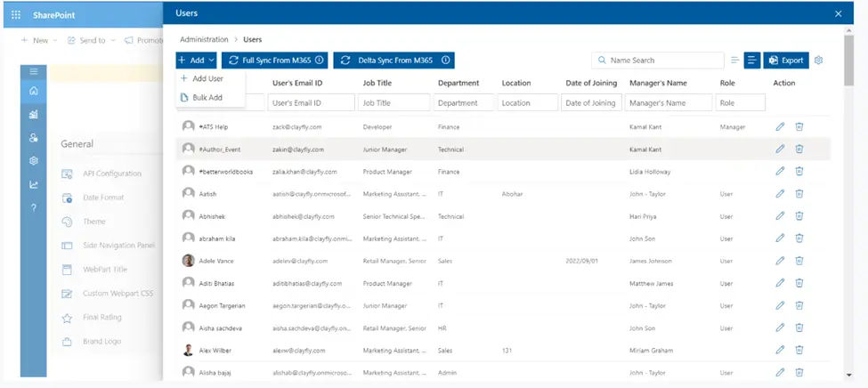Screen dimensions: 868x388
Task: Open the SharePoint app launcher grid
Action: 16,14
